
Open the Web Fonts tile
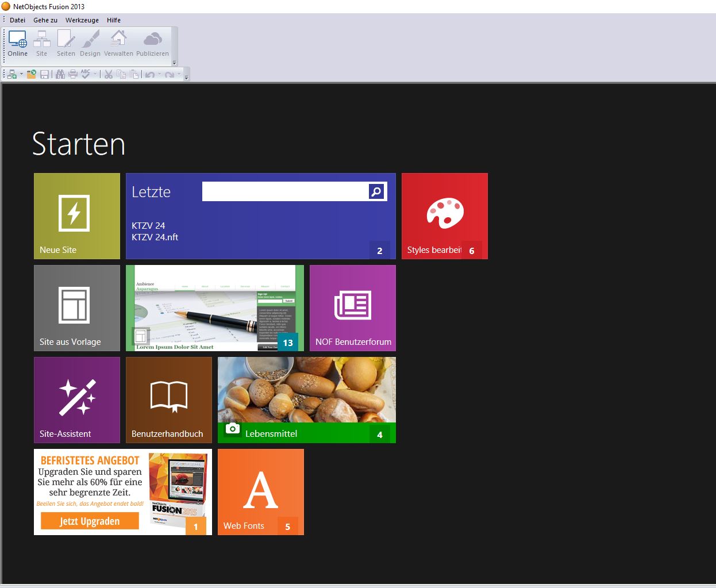[260, 492]
